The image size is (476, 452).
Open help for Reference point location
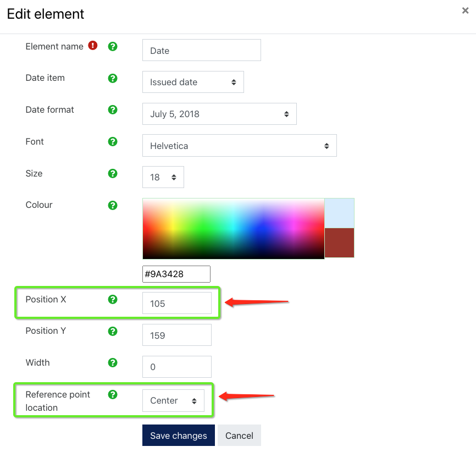[x=113, y=394]
